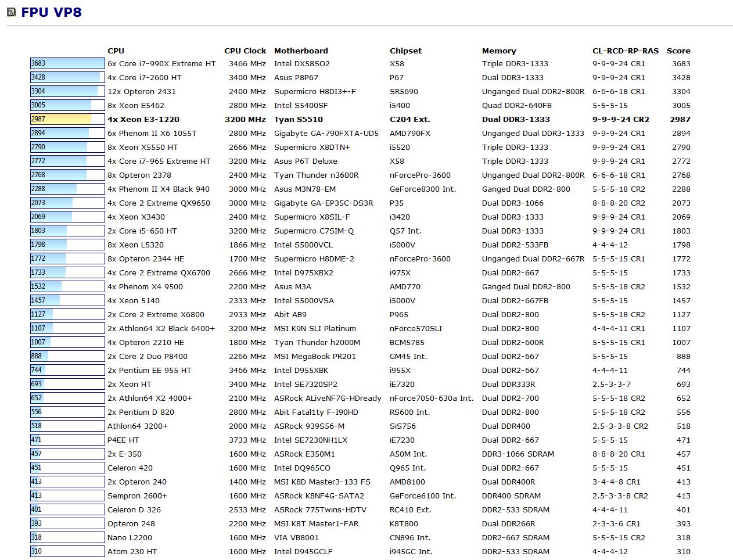Click the Score column header
Image resolution: width=733 pixels, height=560 pixels.
678,51
